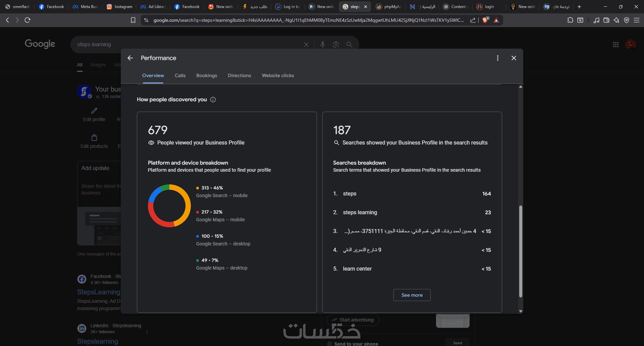Open the browser main hamburger menu

[x=637, y=20]
